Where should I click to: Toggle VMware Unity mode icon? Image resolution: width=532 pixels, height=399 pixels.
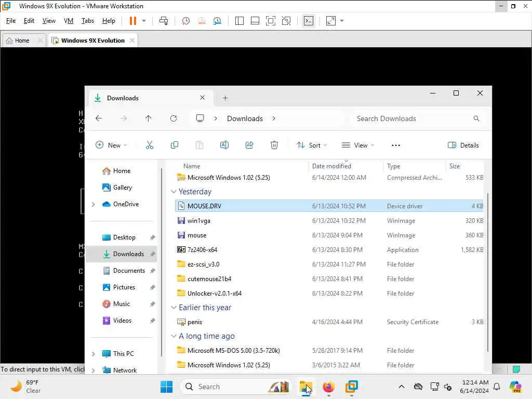pyautogui.click(x=286, y=21)
